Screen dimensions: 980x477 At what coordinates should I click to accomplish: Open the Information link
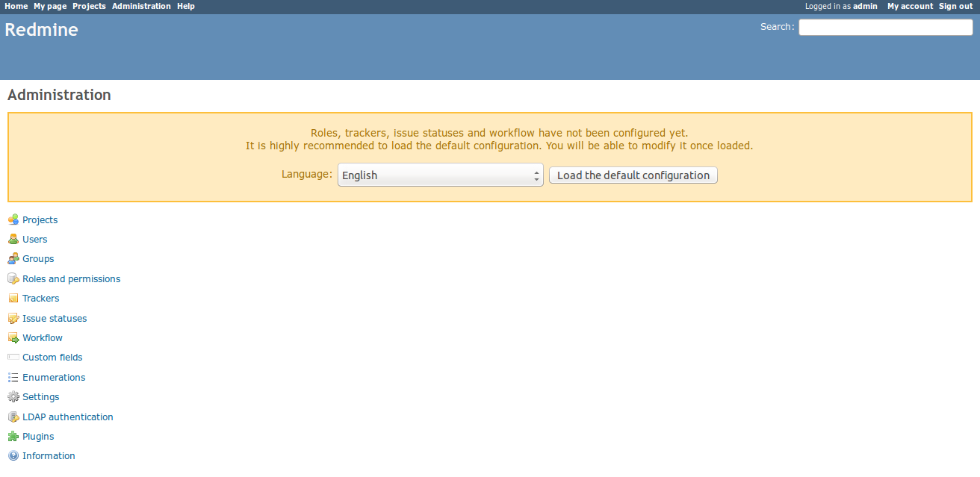click(49, 455)
